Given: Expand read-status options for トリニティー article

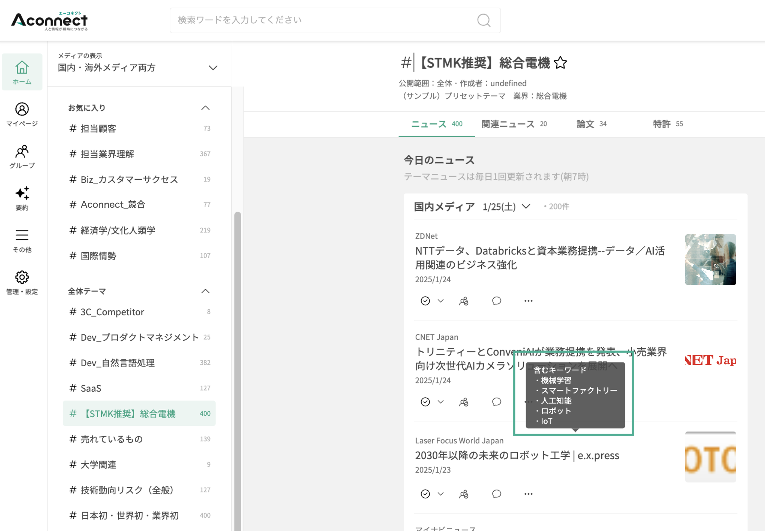Looking at the screenshot, I should tap(440, 402).
